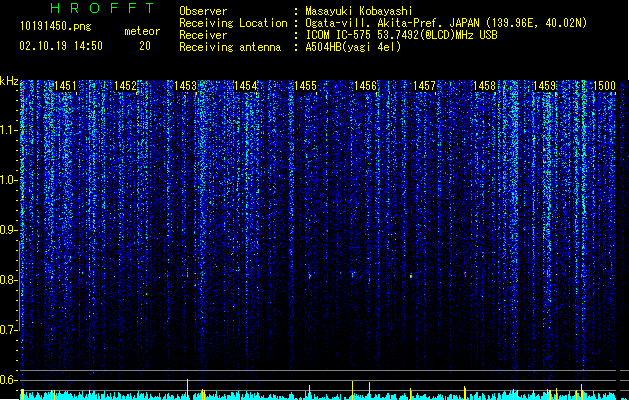
Task: Select the ICOM IC-575 receiver details
Action: [401, 35]
